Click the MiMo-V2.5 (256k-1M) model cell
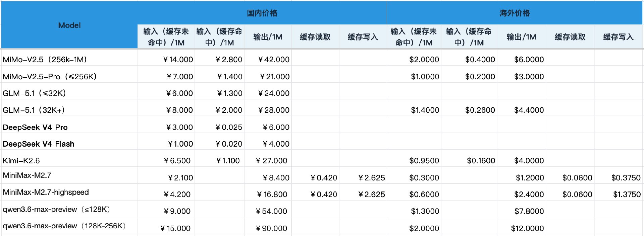Image resolution: width=644 pixels, height=236 pixels. [45, 60]
